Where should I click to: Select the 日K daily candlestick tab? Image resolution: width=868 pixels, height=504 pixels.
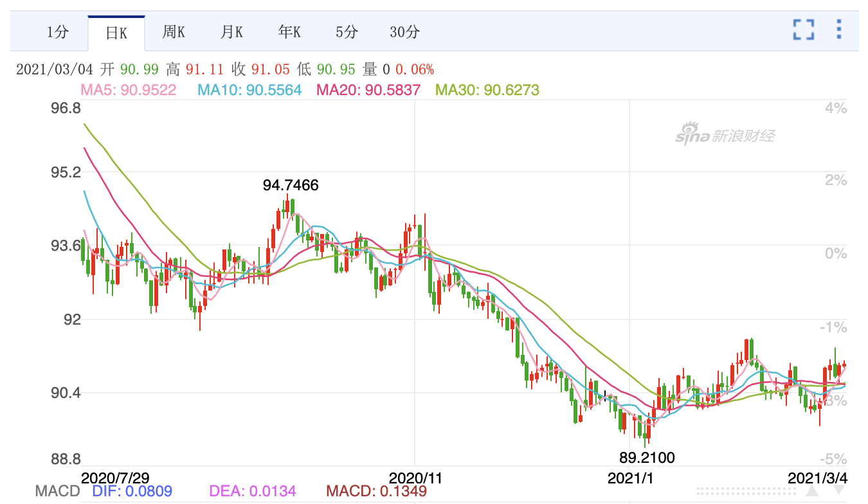116,33
